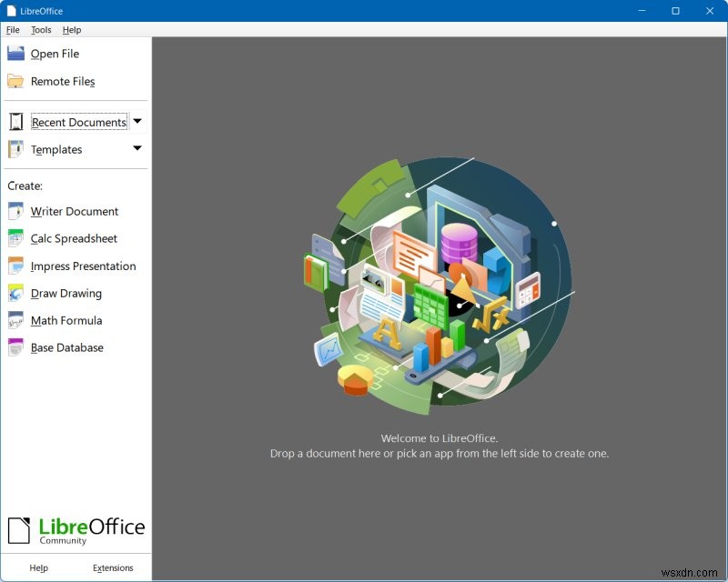Open the File menu
Screen dimensions: 728x582
pyautogui.click(x=13, y=29)
